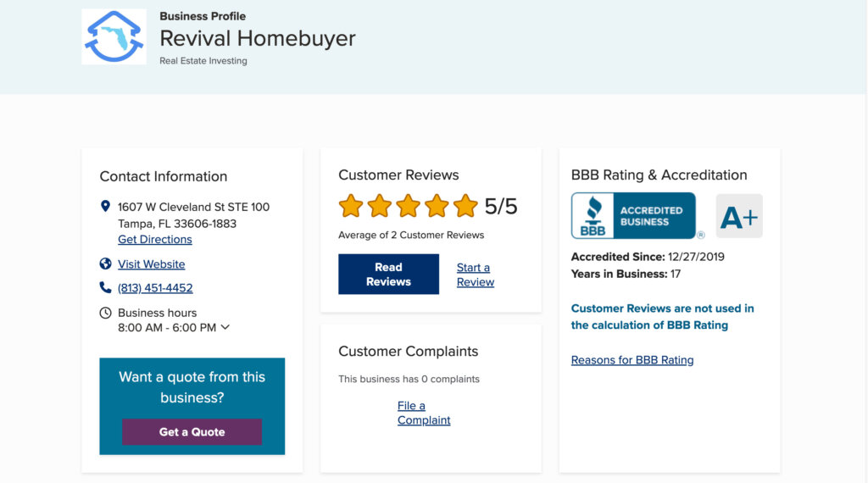Click the A+ rating badge
The height and width of the screenshot is (483, 868).
(739, 217)
